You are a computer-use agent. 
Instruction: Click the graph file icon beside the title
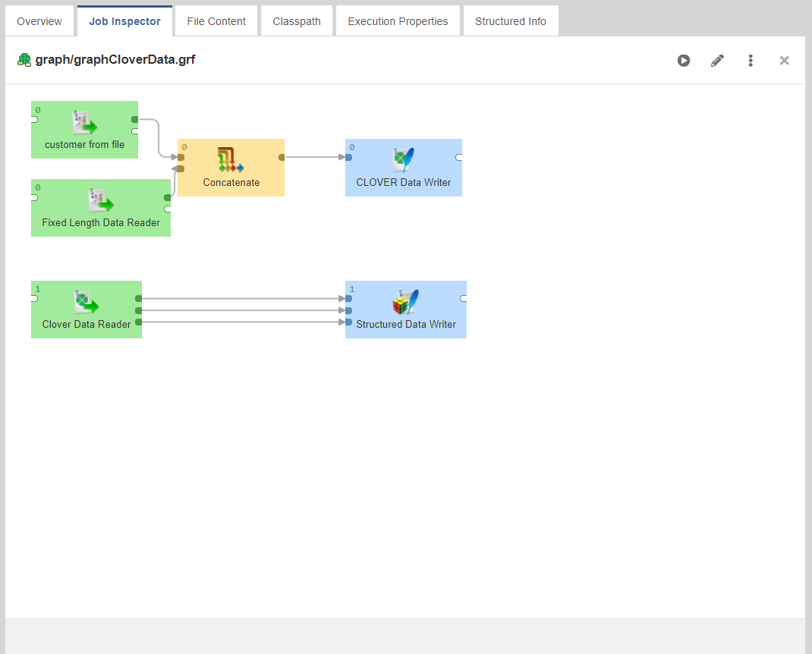24,60
